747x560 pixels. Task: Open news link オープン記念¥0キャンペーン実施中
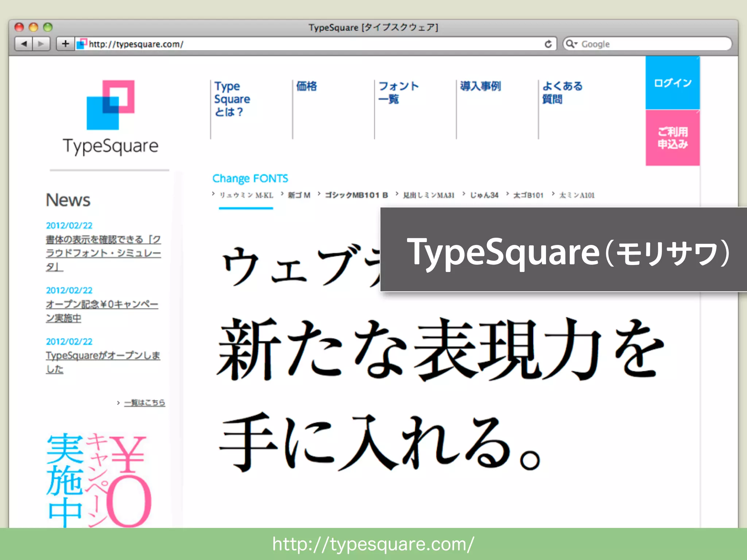click(x=102, y=311)
